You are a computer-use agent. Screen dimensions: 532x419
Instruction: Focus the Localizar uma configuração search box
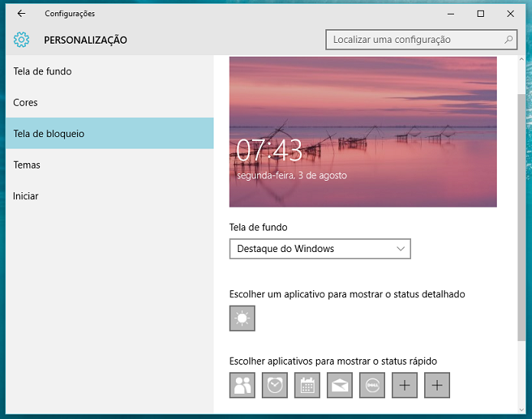[421, 39]
